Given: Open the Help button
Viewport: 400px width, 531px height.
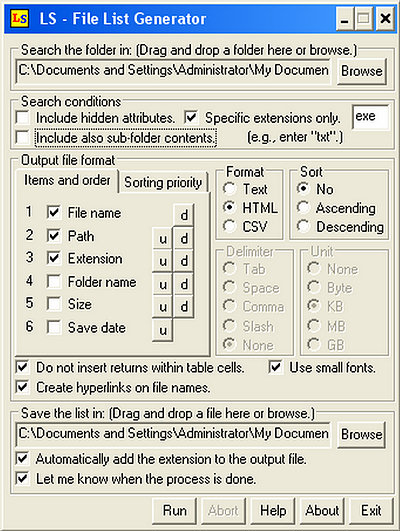Looking at the screenshot, I should 273,510.
